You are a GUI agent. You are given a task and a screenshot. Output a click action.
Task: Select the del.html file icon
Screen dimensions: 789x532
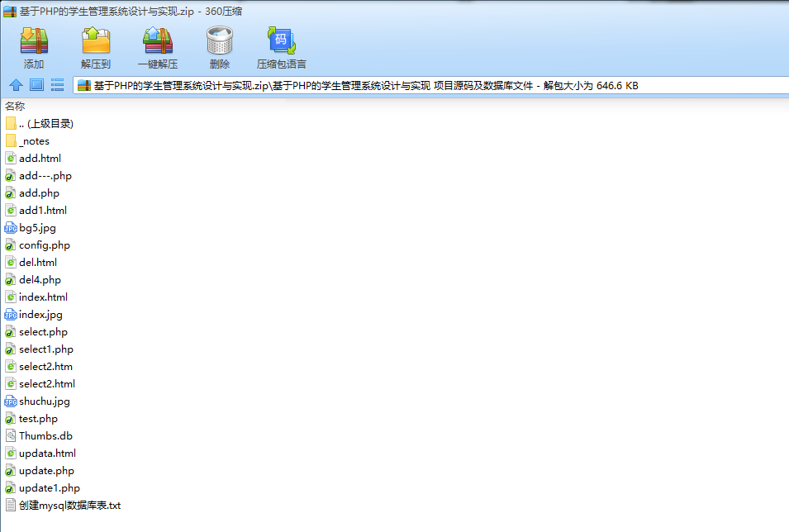tap(11, 262)
